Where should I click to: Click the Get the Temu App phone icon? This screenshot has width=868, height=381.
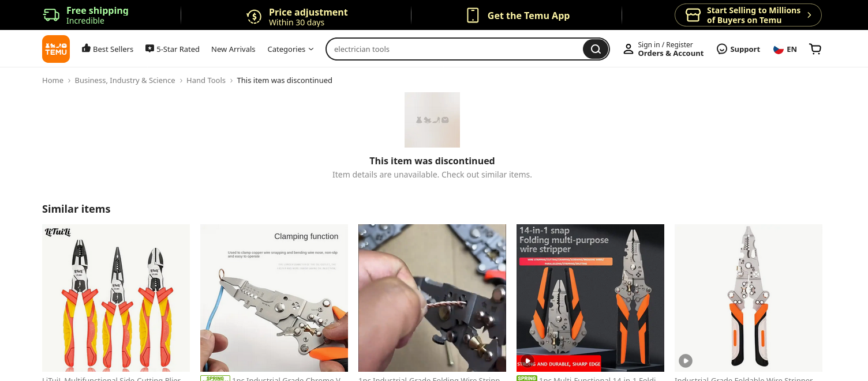[473, 16]
